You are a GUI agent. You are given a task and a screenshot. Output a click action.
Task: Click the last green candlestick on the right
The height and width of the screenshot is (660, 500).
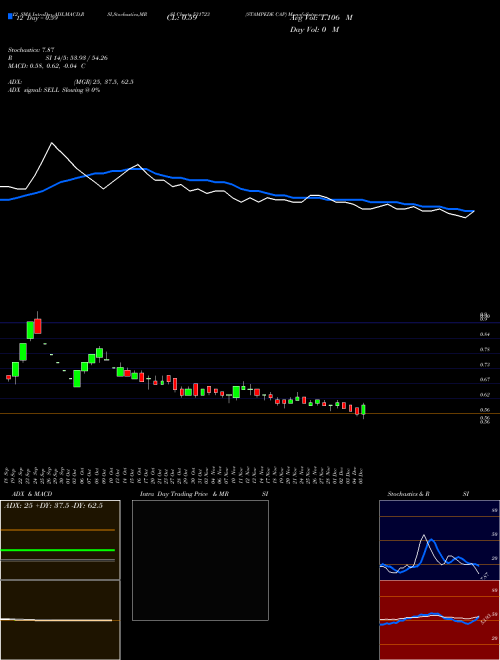point(363,410)
